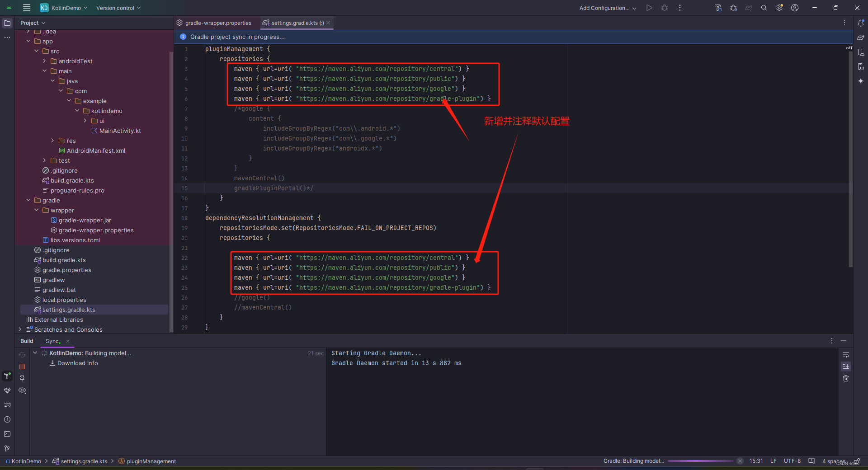The width and height of the screenshot is (868, 470).
Task: Open Build panel options menu (three dots)
Action: tap(832, 341)
